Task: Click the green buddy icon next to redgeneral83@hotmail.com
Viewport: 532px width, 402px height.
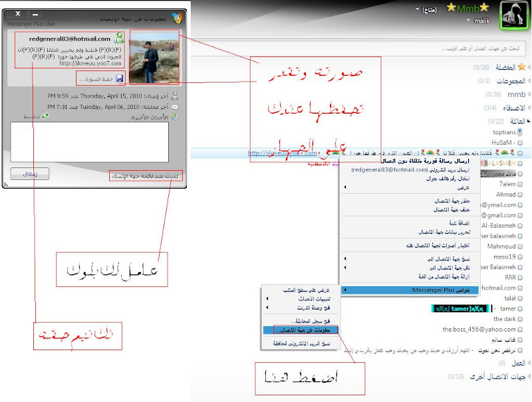Action: click(119, 39)
